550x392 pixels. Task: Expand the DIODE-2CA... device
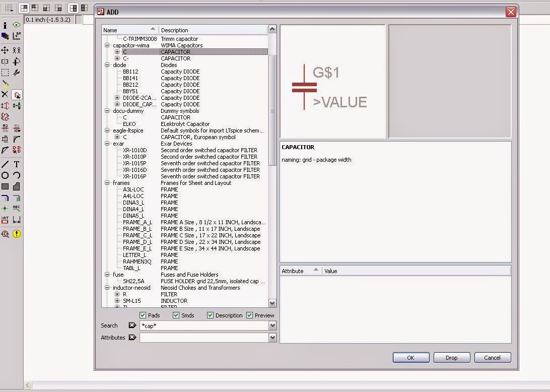point(117,98)
